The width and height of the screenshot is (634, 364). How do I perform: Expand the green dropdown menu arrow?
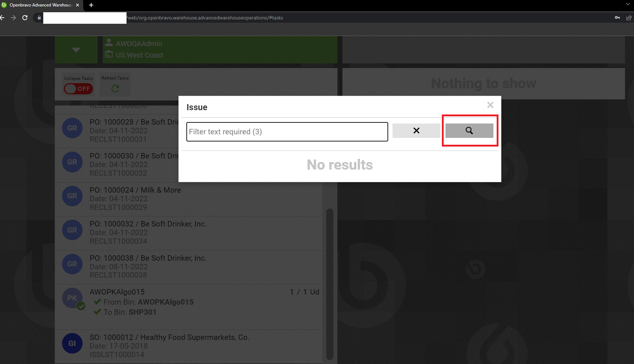pos(76,50)
